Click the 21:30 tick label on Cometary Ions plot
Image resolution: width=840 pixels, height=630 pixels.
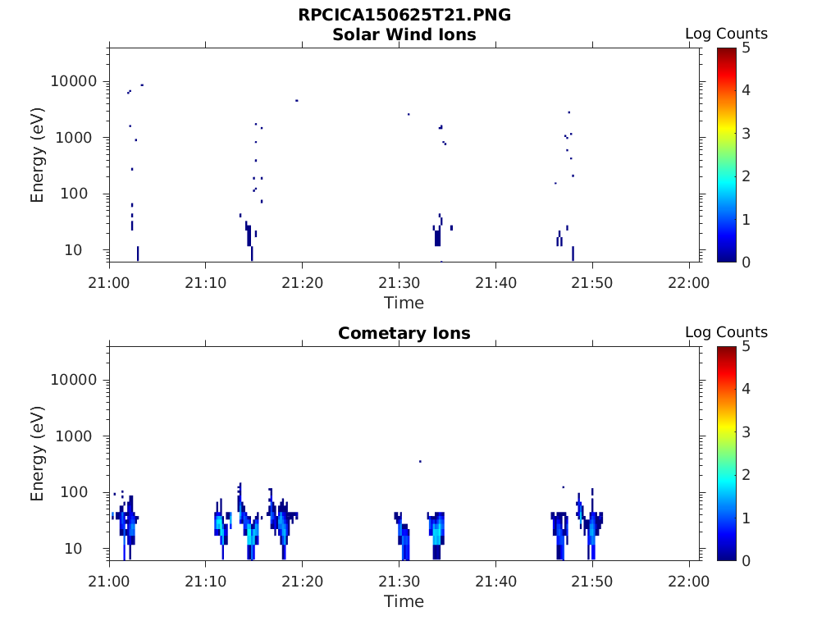[399, 582]
